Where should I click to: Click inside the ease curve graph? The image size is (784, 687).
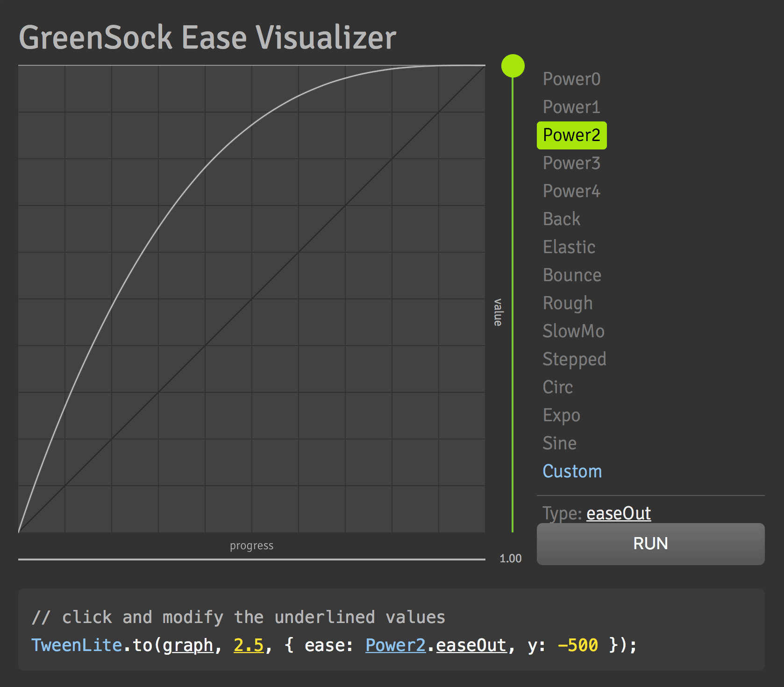coord(252,299)
